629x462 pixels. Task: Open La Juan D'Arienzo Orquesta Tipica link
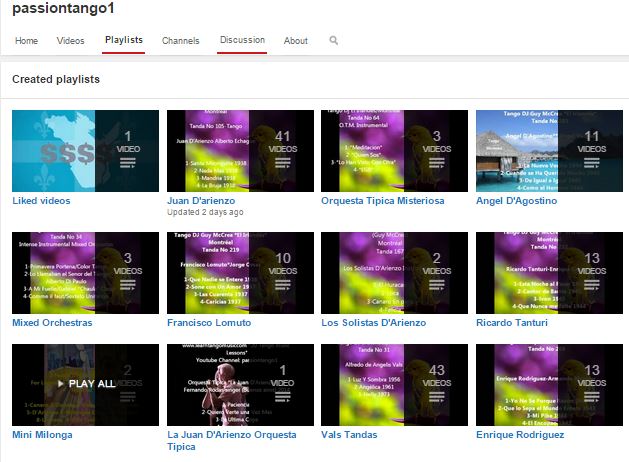coord(232,440)
